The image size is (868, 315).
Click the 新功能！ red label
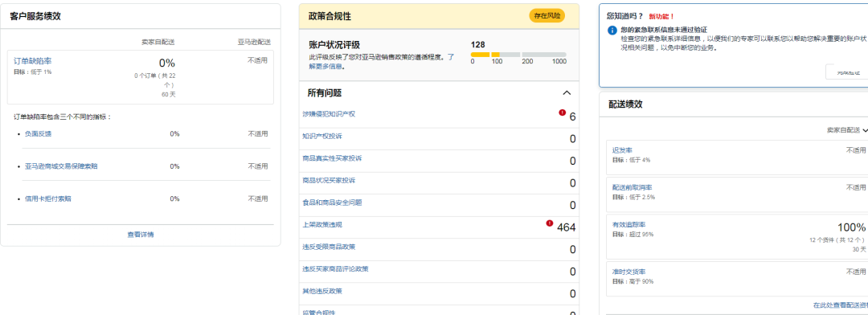(x=661, y=17)
